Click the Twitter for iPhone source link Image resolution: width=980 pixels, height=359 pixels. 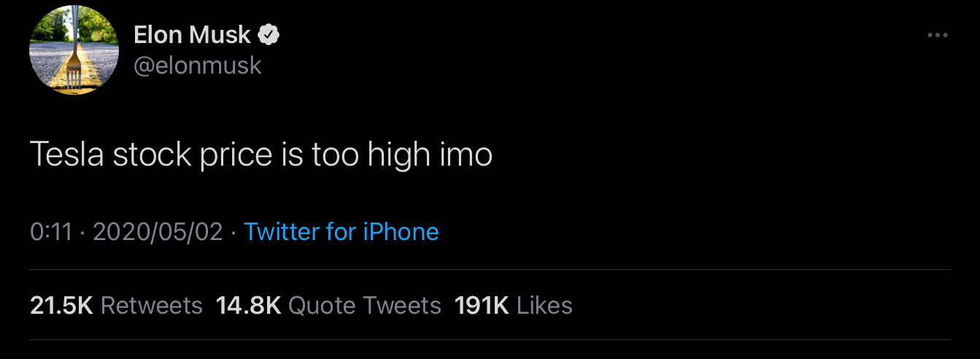342,232
